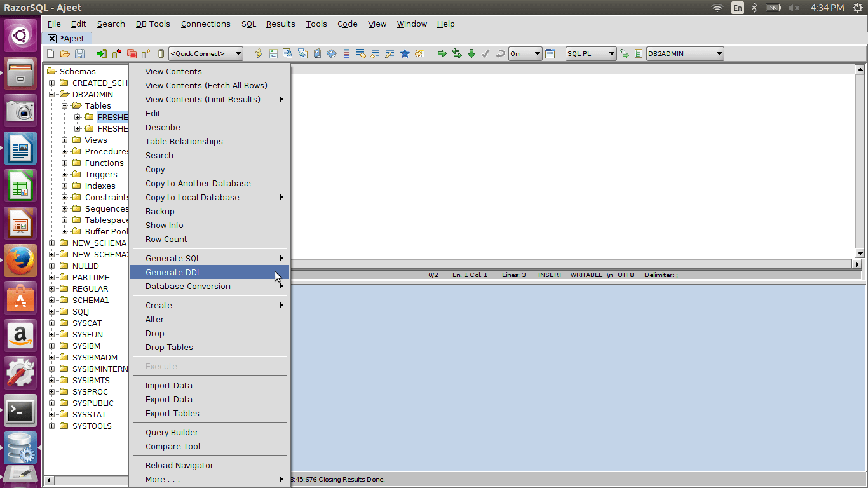The image size is (868, 488).
Task: Click the blue star Favorites icon
Action: tap(405, 54)
